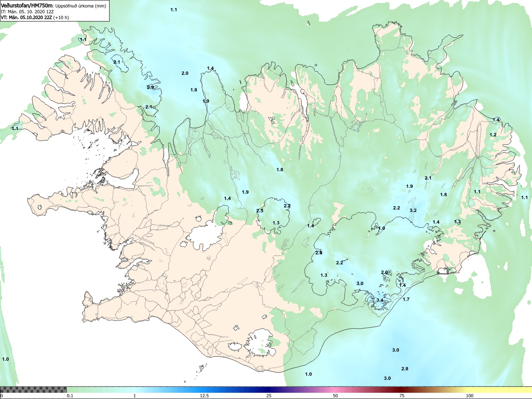Click the 2.8 precipitation value over sea
The image size is (532, 399).
pos(405,369)
